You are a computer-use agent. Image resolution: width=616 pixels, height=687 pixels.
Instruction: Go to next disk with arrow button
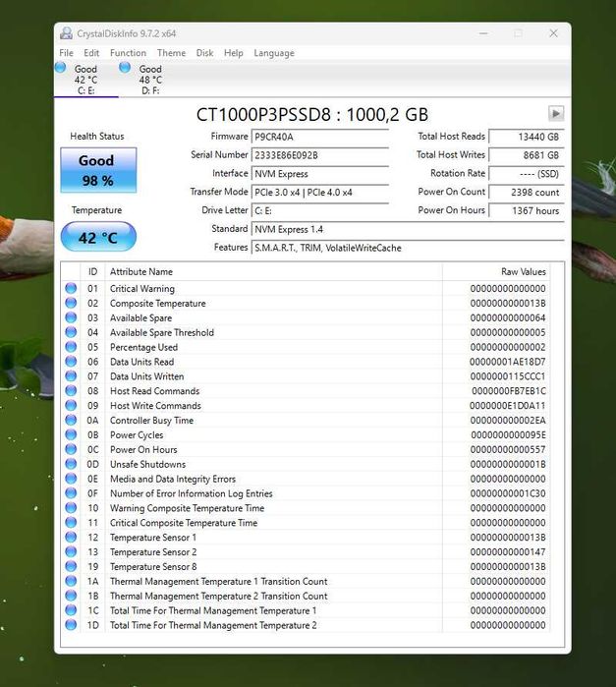556,113
